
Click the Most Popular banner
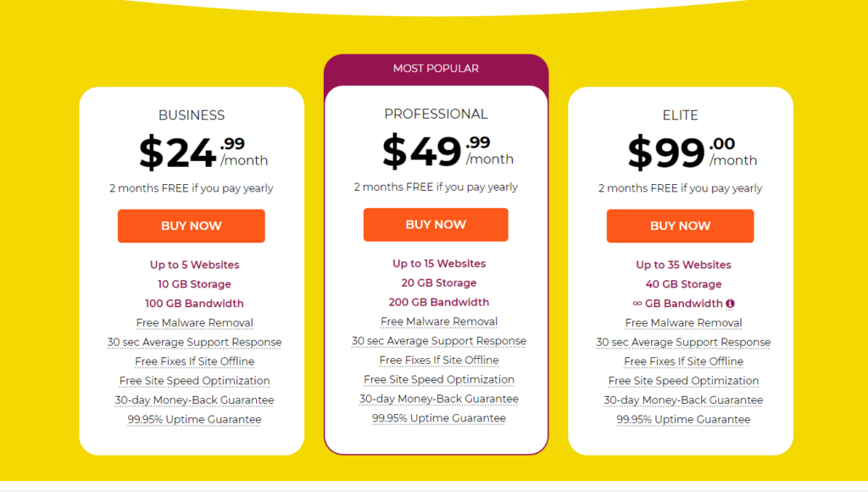coord(437,69)
